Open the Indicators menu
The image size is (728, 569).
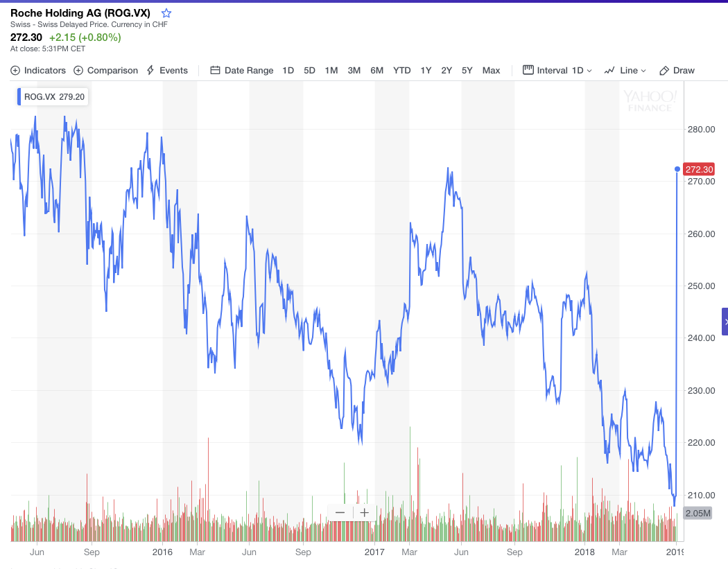point(38,71)
